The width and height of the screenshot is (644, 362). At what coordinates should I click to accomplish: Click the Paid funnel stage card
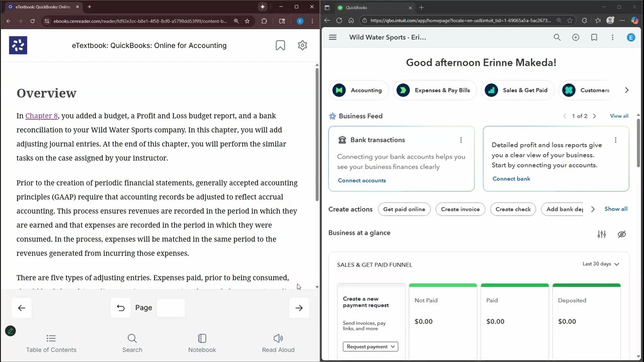pyautogui.click(x=515, y=322)
